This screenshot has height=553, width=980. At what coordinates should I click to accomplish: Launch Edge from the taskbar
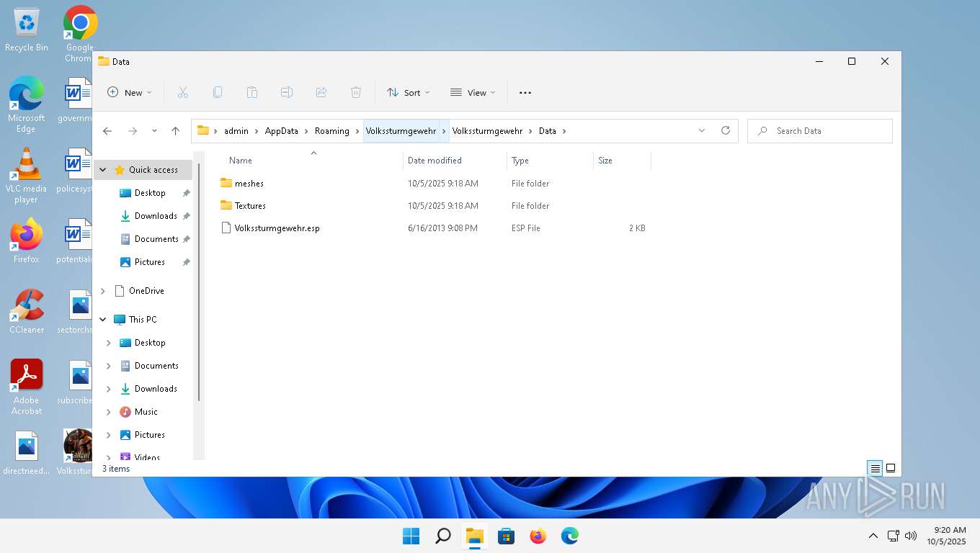[570, 536]
